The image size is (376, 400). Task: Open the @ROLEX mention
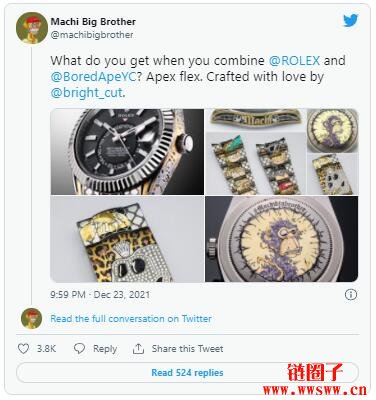294,61
